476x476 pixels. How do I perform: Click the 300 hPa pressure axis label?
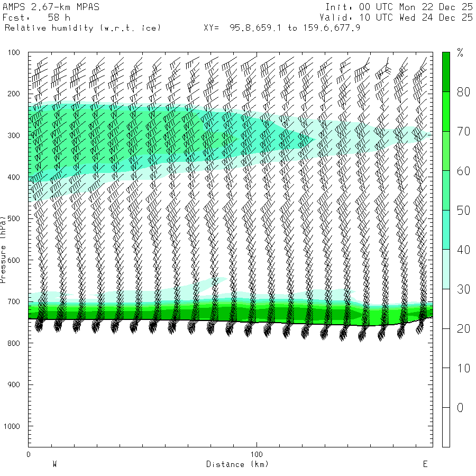[x=14, y=135]
